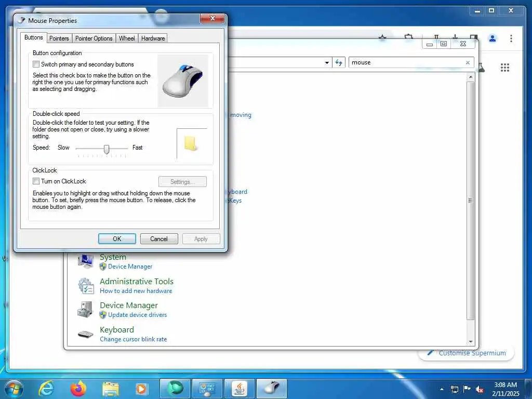Open the Control Panel address bar dropdown arrow

pos(327,62)
